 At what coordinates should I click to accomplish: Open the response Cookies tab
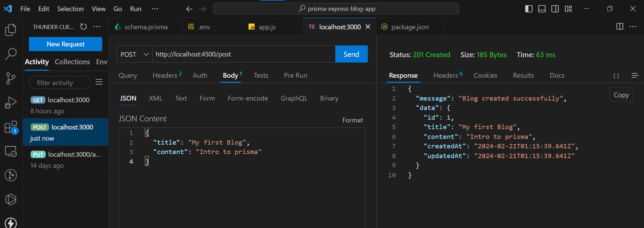485,75
